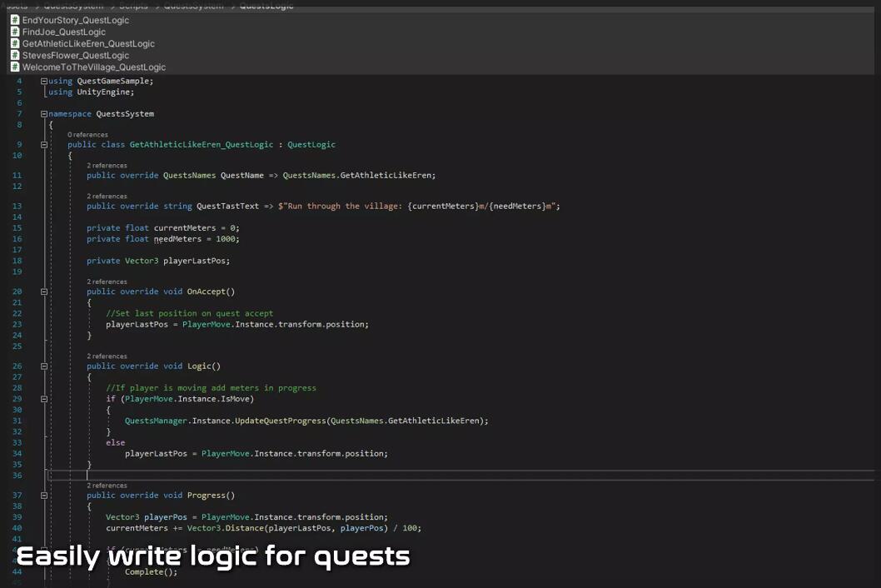Image resolution: width=881 pixels, height=588 pixels.
Task: Click the script icon for WelcomeToTheVillage_QuestLogic
Action: [x=15, y=67]
